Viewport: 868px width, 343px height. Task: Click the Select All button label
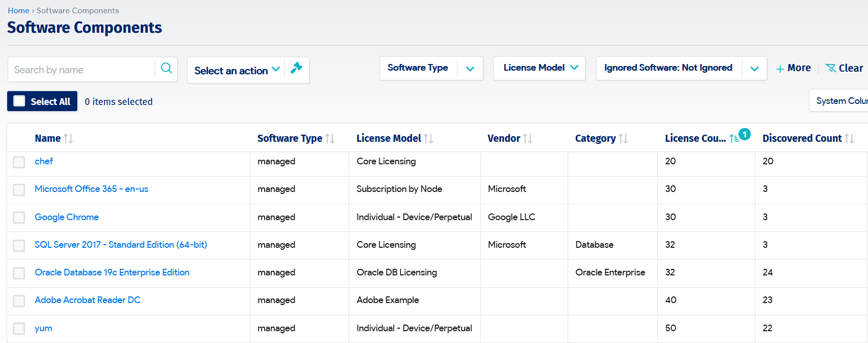point(50,101)
